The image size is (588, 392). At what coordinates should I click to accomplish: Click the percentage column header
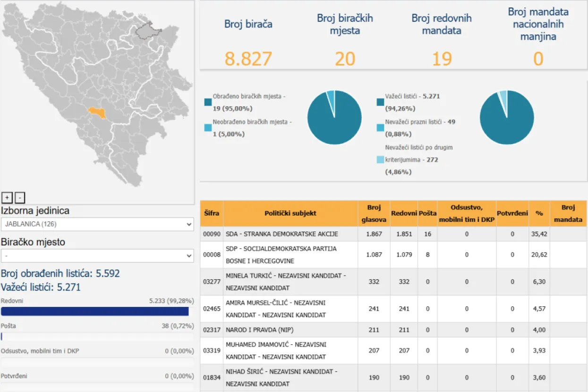[x=539, y=213]
